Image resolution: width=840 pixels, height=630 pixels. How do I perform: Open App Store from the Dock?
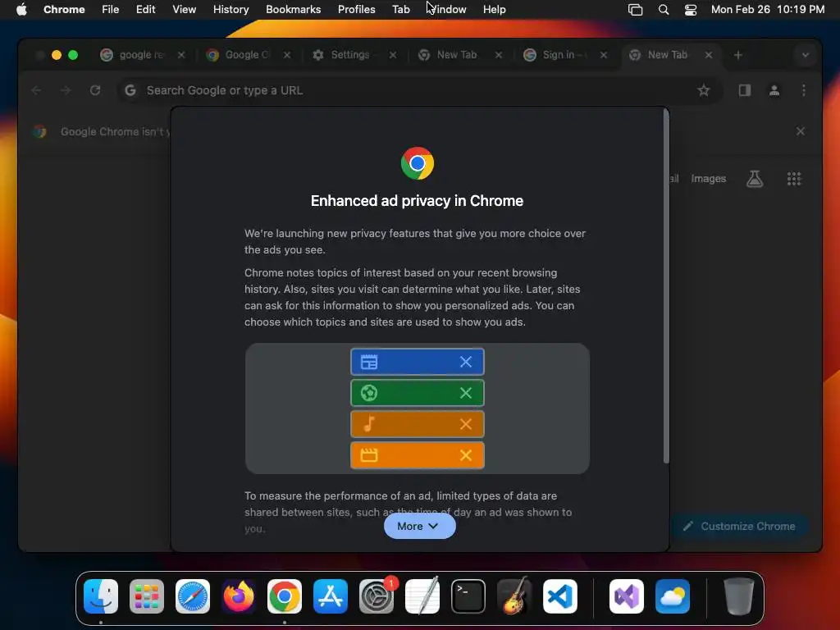click(331, 596)
